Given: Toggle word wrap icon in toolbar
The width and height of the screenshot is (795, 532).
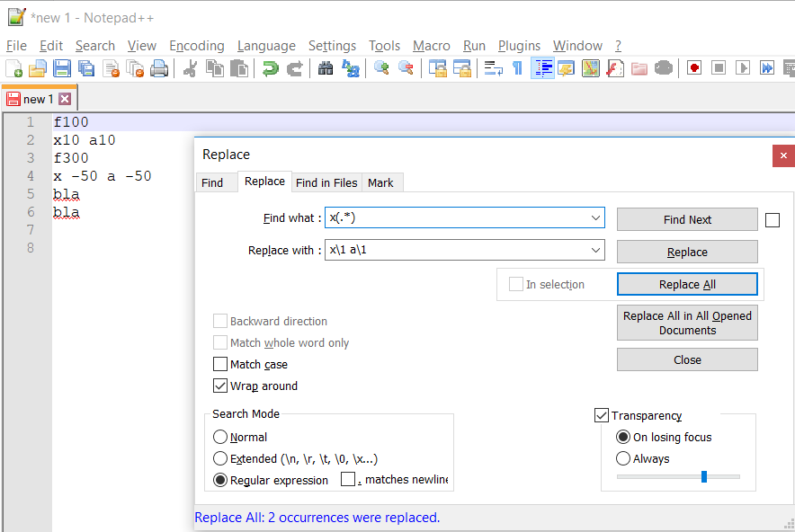Looking at the screenshot, I should pyautogui.click(x=493, y=68).
